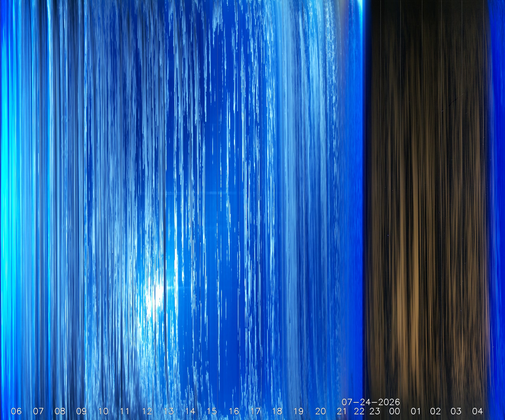This screenshot has width=505, height=420.
Task: Select the 14 hour marker
Action: tap(190, 411)
